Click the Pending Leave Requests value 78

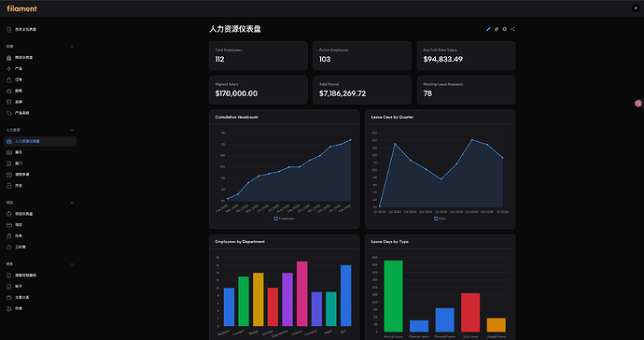(427, 93)
